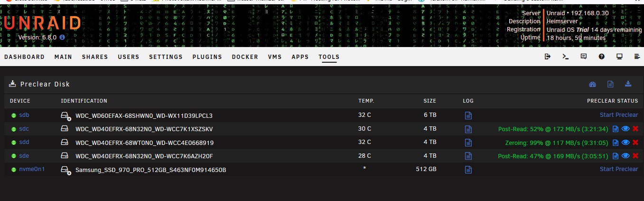Click the Post-Read 52% status text
Image resolution: width=644 pixels, height=201 pixels.
pyautogui.click(x=553, y=129)
